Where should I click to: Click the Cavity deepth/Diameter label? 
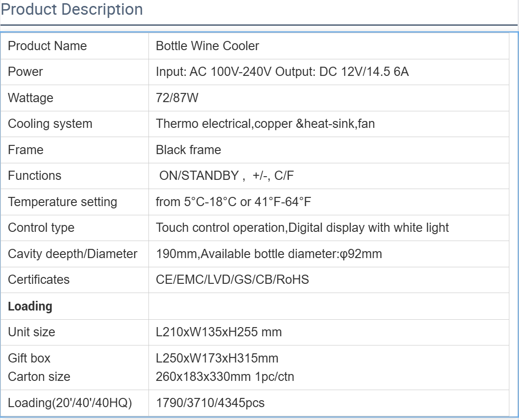73,254
